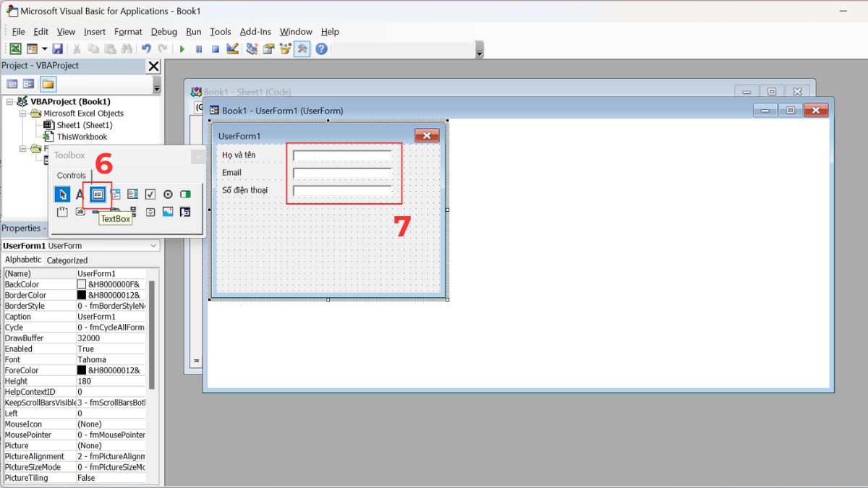Click the View Code button in Project Explorer

coord(12,83)
